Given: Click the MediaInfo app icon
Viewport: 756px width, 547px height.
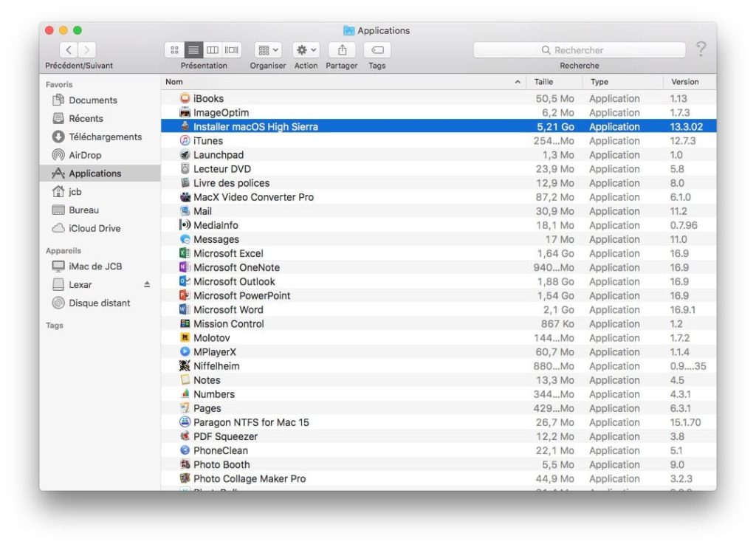Looking at the screenshot, I should (x=185, y=225).
